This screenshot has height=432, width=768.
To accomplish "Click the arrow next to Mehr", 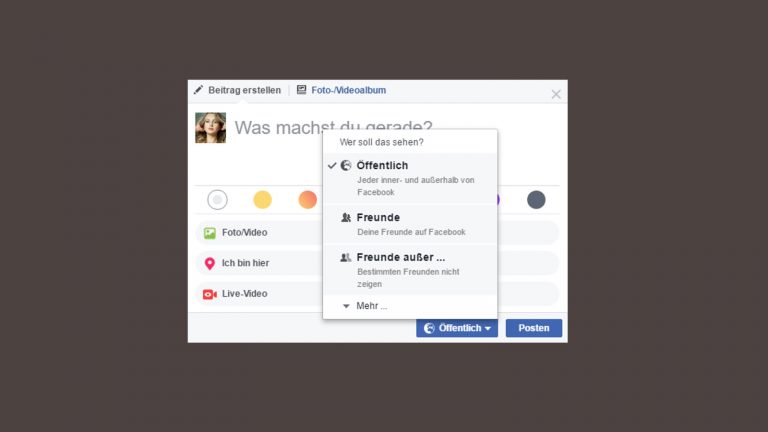I will [346, 306].
